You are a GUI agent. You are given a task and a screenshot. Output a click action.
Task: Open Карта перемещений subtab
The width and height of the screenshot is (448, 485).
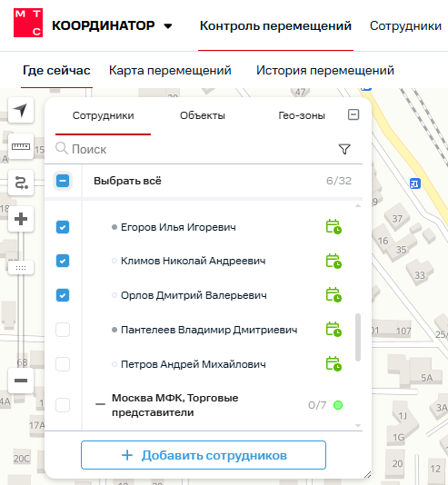tap(170, 71)
